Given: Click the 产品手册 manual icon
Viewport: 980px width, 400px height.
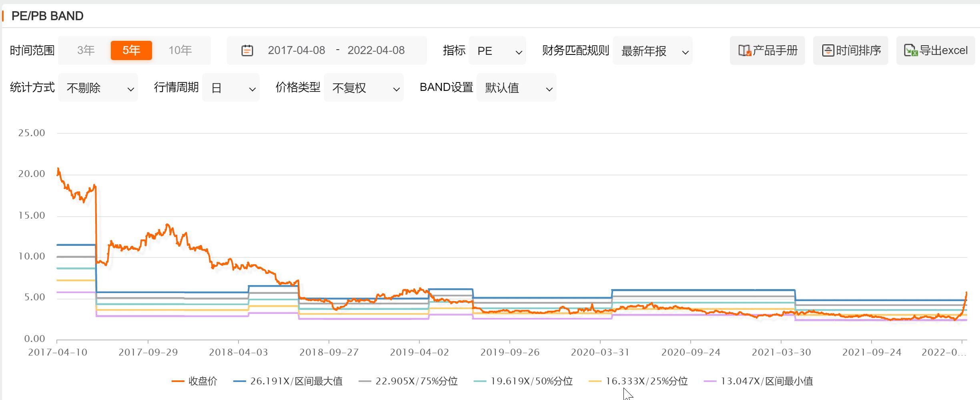Looking at the screenshot, I should 745,50.
